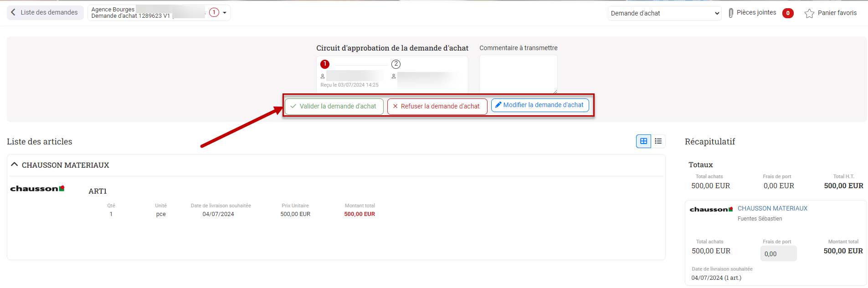
Task: Click the star Panier favoris icon
Action: click(809, 14)
